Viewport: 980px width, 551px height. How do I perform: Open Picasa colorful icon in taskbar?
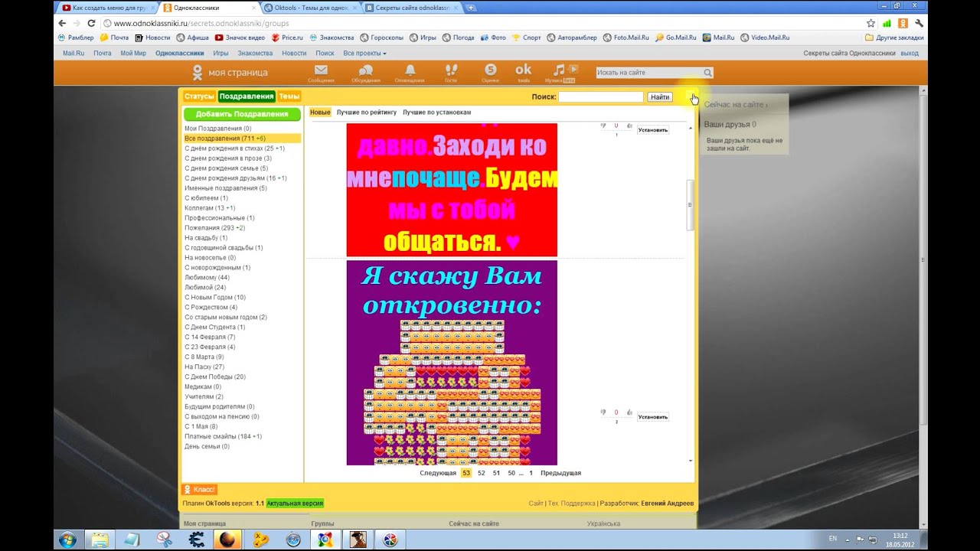point(390,539)
